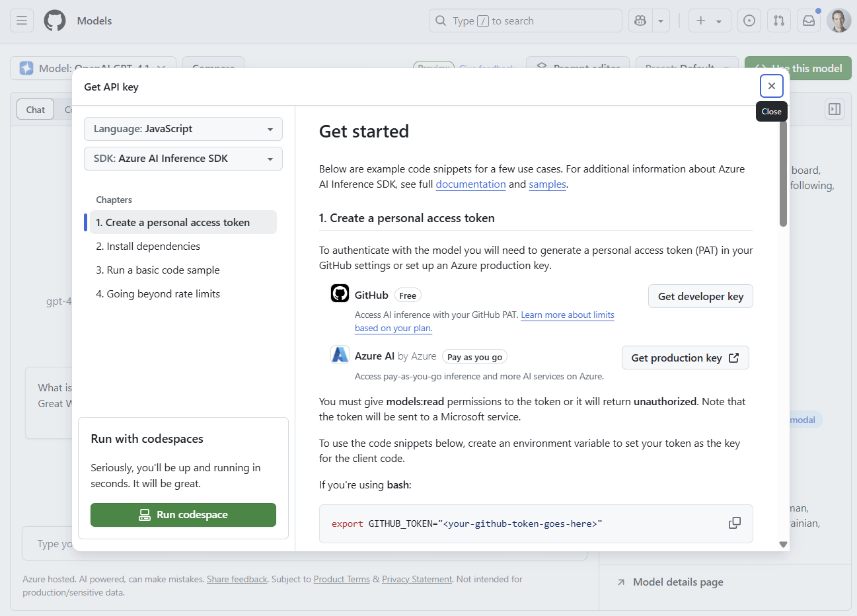Screen dimensions: 857x616
Task: View issues icon in header
Action: pos(749,20)
